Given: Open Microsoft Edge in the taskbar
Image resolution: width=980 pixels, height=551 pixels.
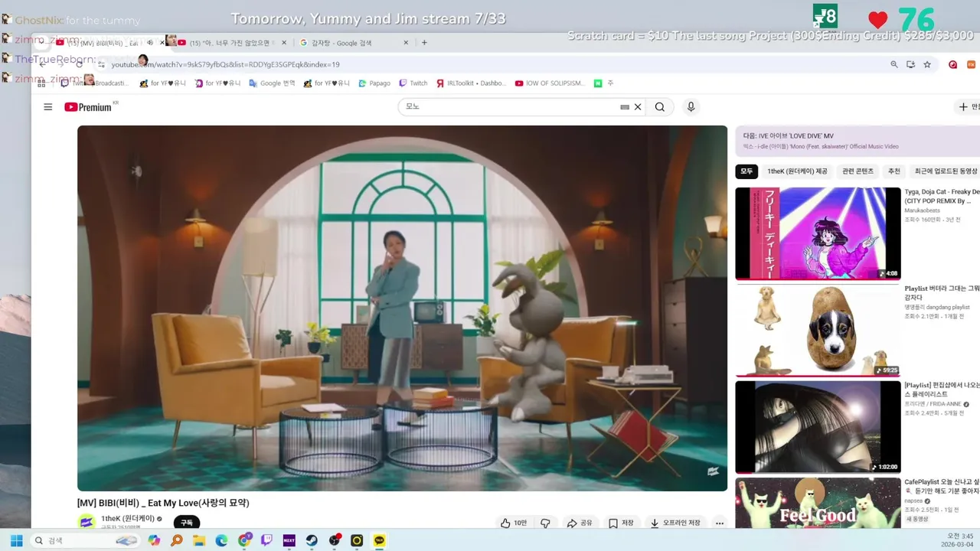Looking at the screenshot, I should (221, 540).
